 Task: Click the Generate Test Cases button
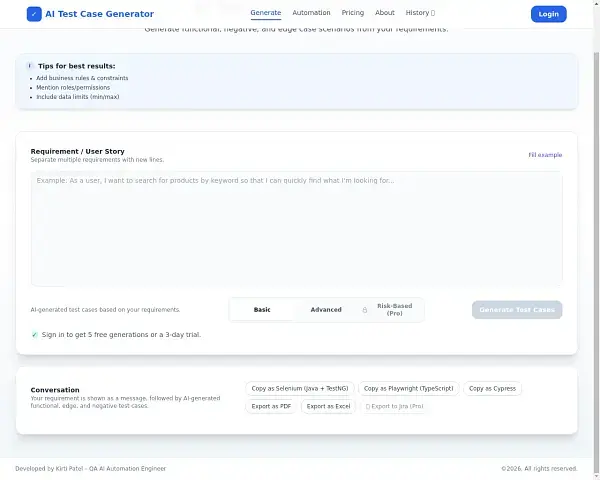pos(517,310)
